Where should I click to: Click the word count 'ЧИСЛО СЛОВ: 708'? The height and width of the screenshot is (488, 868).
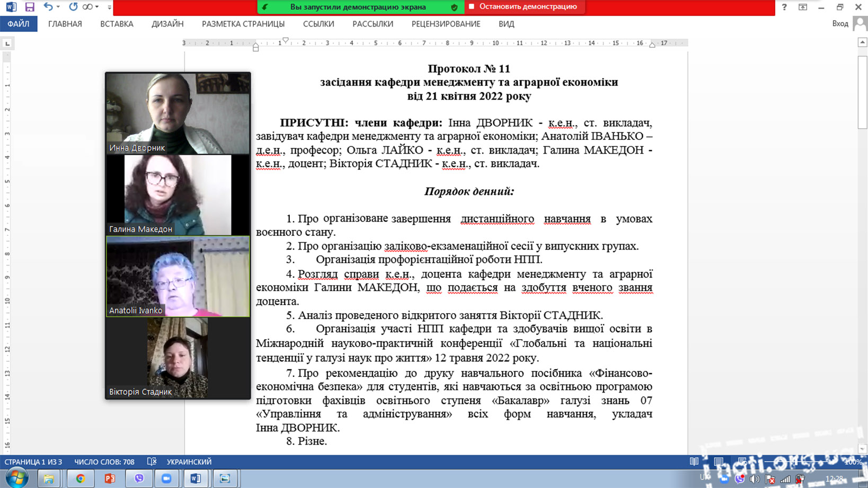(x=104, y=462)
